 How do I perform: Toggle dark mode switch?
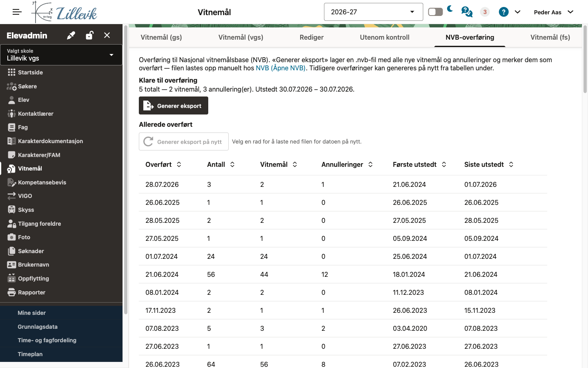(435, 12)
